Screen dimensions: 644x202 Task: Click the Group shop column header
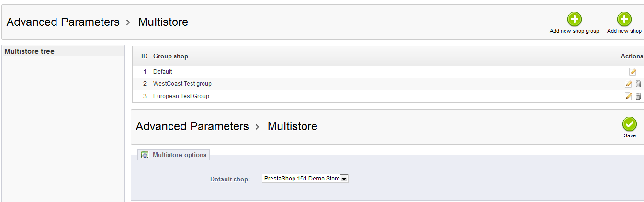(x=170, y=56)
